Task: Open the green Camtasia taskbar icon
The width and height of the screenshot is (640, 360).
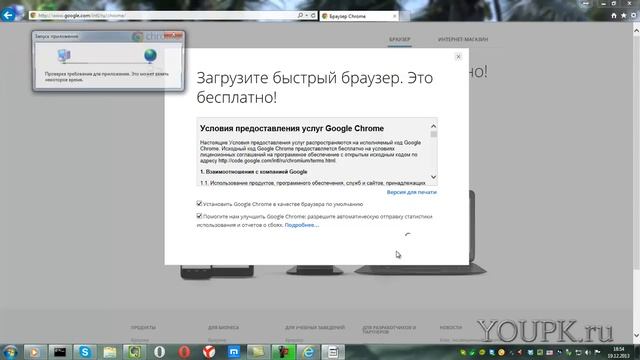Action: click(134, 352)
